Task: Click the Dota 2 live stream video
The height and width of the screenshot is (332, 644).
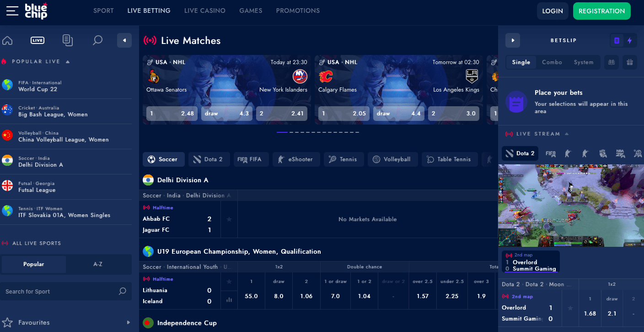Action: tap(571, 206)
